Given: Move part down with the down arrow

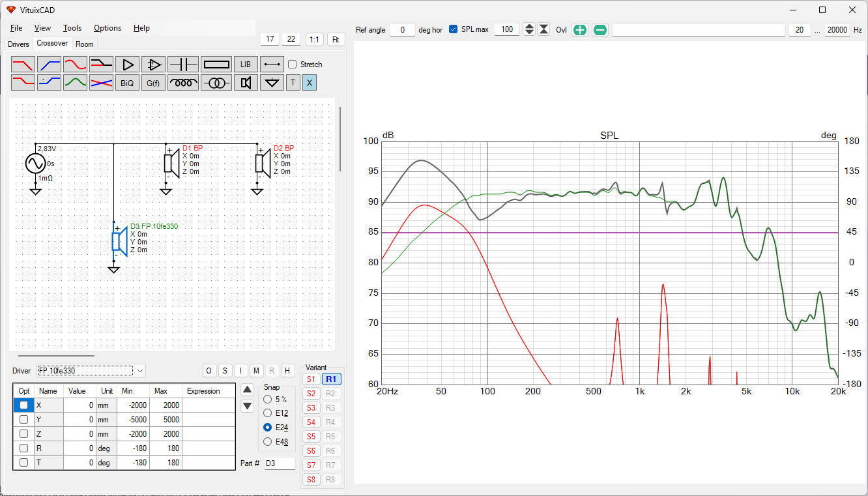Looking at the screenshot, I should (x=247, y=406).
